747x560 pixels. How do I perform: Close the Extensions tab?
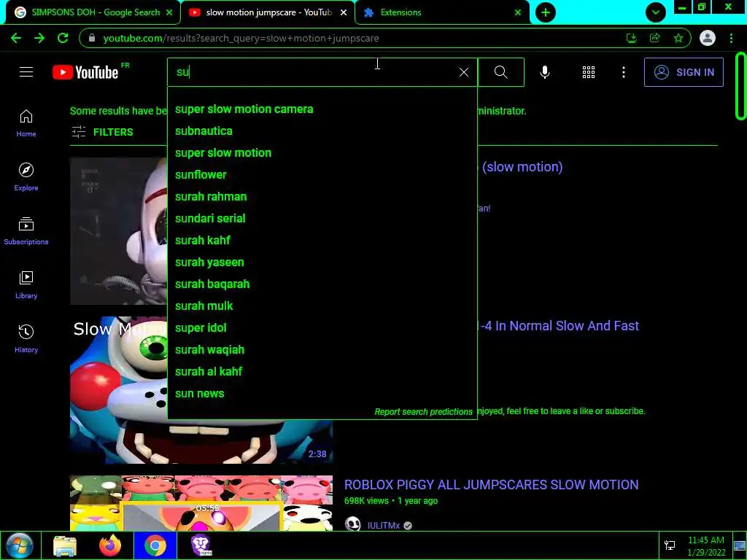pos(518,12)
